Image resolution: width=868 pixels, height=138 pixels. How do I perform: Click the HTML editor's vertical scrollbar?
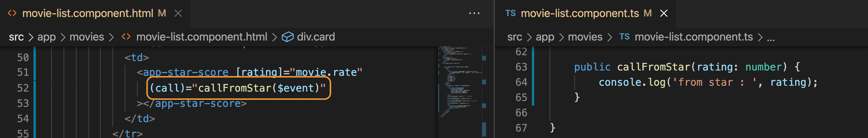coord(484,92)
